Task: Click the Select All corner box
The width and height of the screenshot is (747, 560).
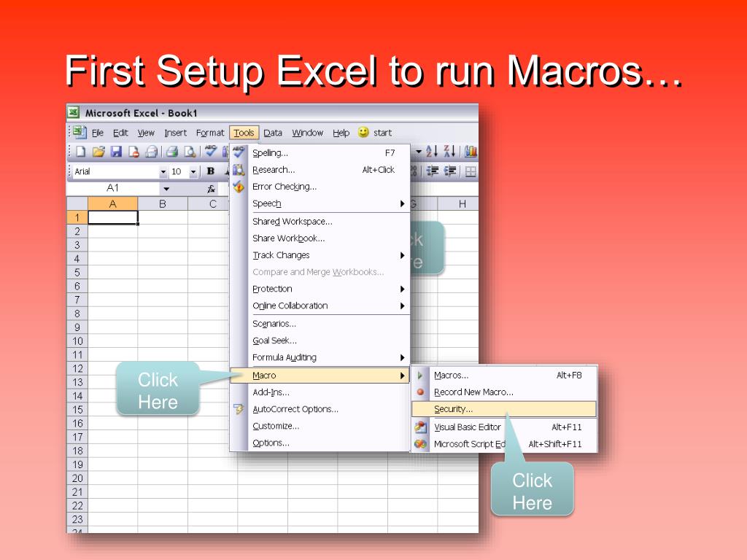Action: (77, 204)
